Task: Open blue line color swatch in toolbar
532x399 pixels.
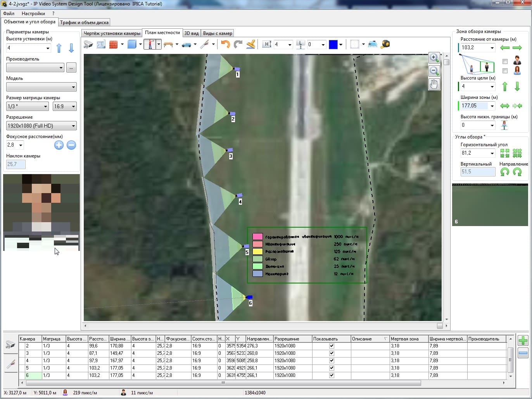Action: (333, 44)
